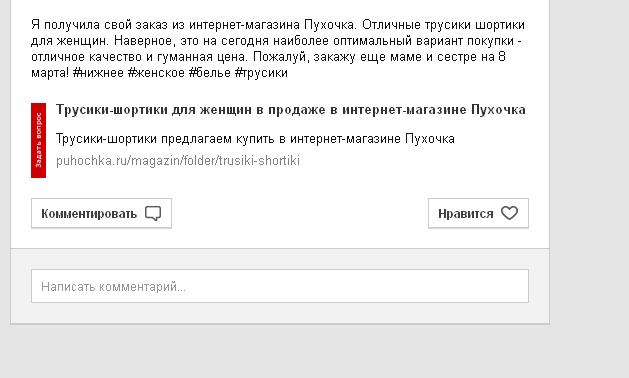The height and width of the screenshot is (378, 629).
Task: Like the post with the Нравится button
Action: pos(478,213)
